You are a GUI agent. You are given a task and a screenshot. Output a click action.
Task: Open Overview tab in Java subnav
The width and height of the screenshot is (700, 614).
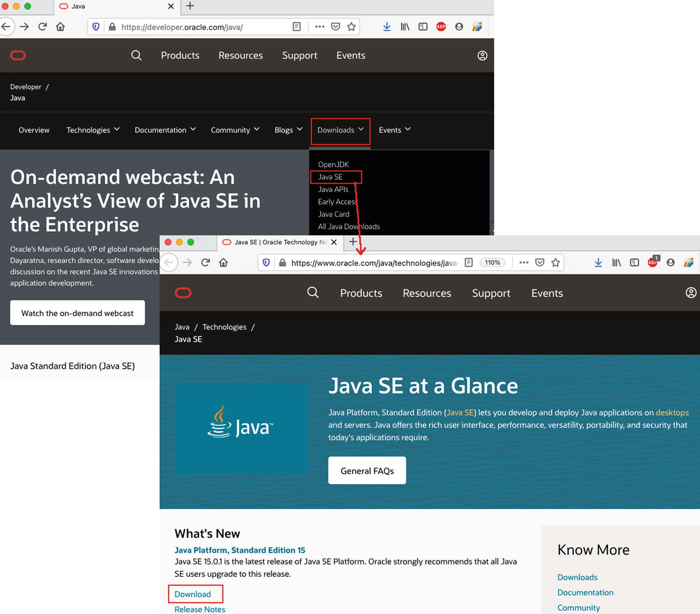[34, 130]
